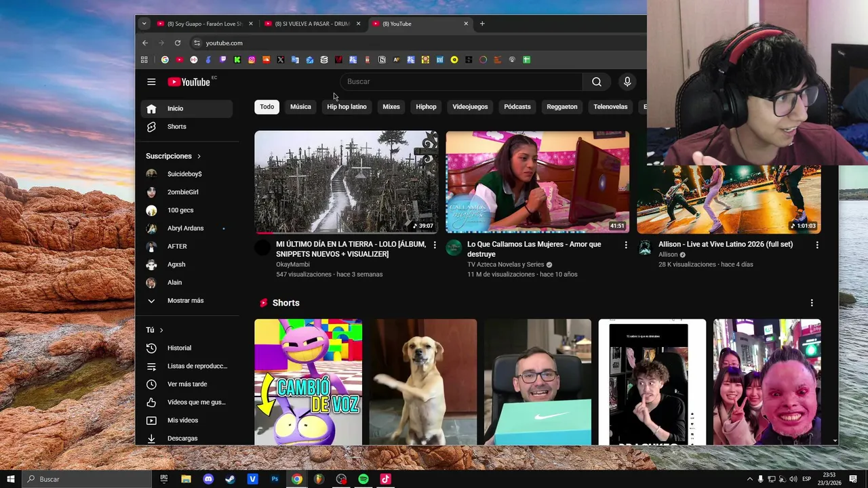Switch to SI VUELVE A PASAR tab
The image size is (868, 488).
(313, 24)
